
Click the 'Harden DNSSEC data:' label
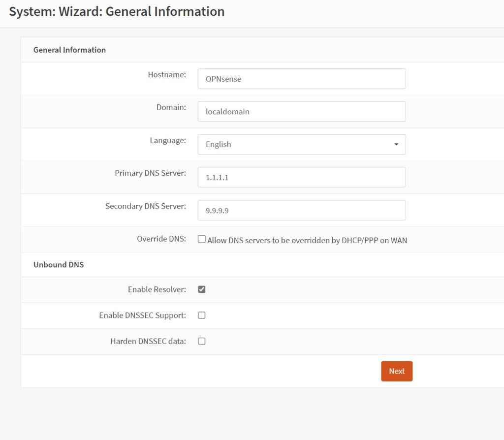click(x=148, y=341)
